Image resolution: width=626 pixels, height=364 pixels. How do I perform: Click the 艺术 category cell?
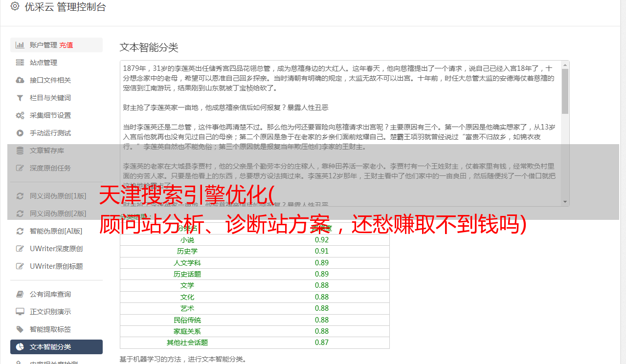[x=187, y=308]
